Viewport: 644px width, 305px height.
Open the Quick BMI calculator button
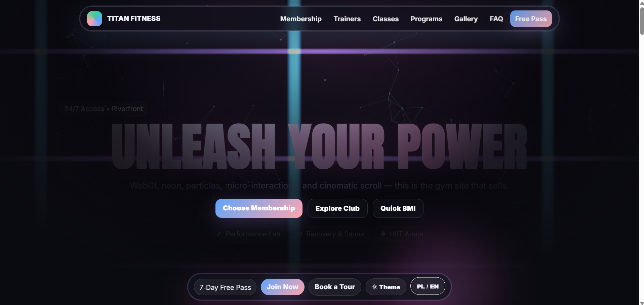click(398, 208)
